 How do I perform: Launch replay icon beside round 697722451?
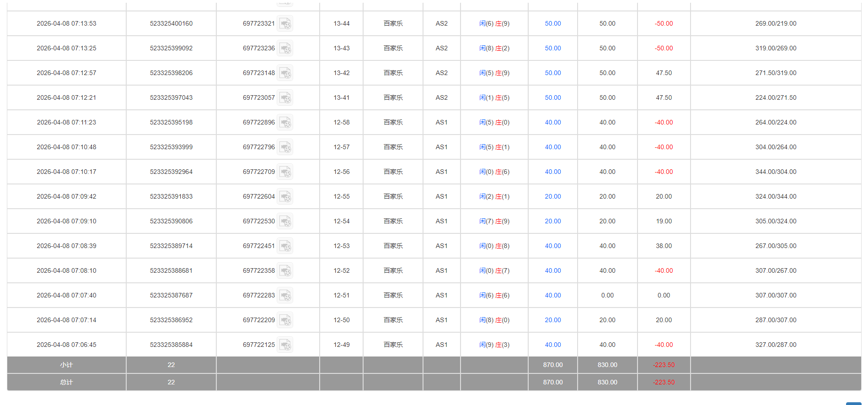click(x=285, y=246)
